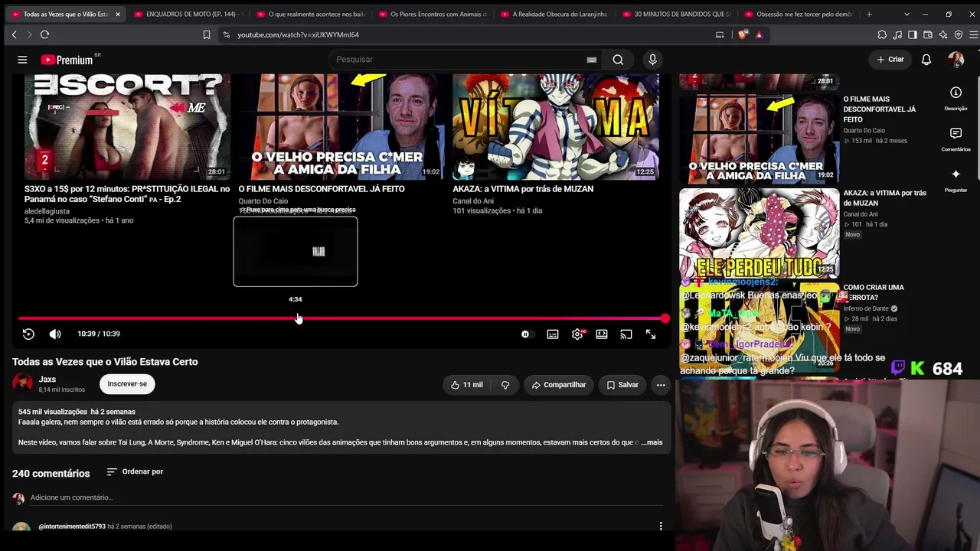The image size is (980, 551).
Task: Open sidebar ELE PERDEU TUDO thumbnail
Action: click(759, 233)
